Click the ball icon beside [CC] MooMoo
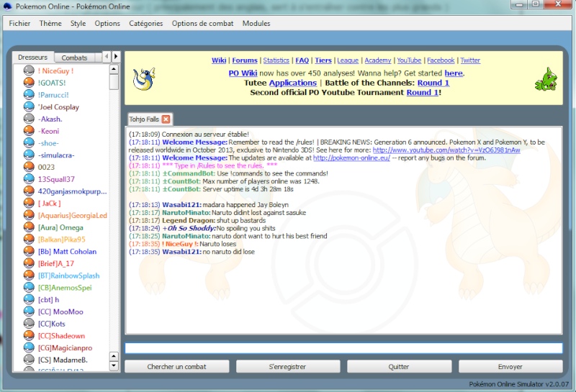The image size is (576, 392). click(29, 311)
